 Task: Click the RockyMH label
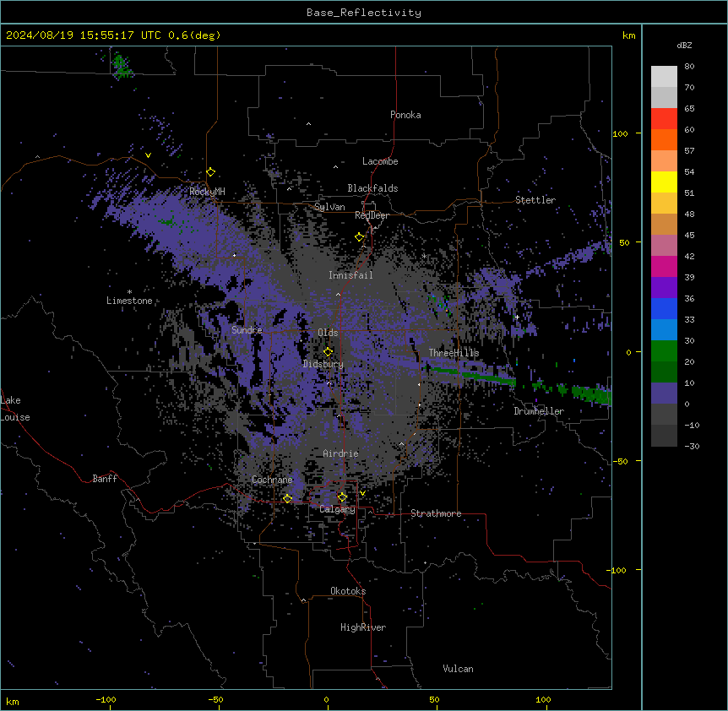pos(207,192)
